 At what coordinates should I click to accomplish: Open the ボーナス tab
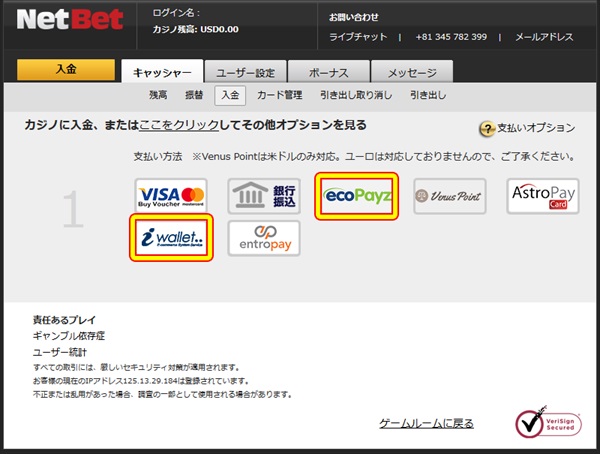pos(329,72)
